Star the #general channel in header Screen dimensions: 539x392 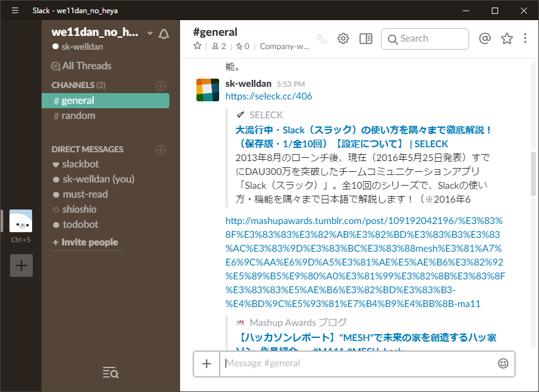click(197, 46)
